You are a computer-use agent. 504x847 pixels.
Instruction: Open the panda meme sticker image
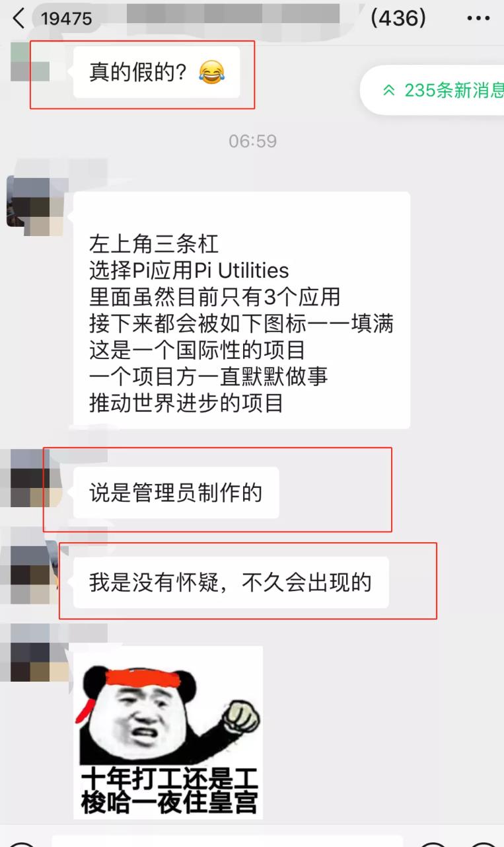pos(168,733)
